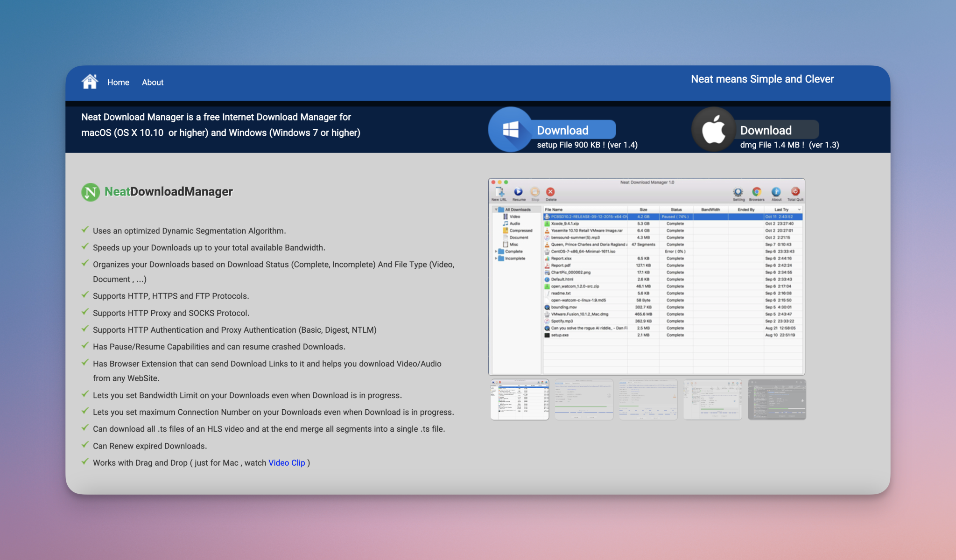This screenshot has height=560, width=956.
Task: Expand the Complete folder
Action: (496, 252)
